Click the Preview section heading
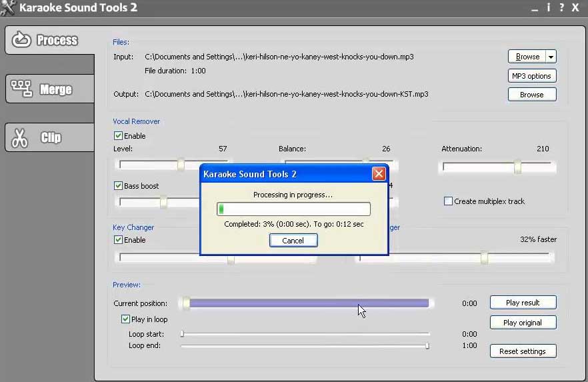Viewport: 588px width, 382px height. click(127, 285)
